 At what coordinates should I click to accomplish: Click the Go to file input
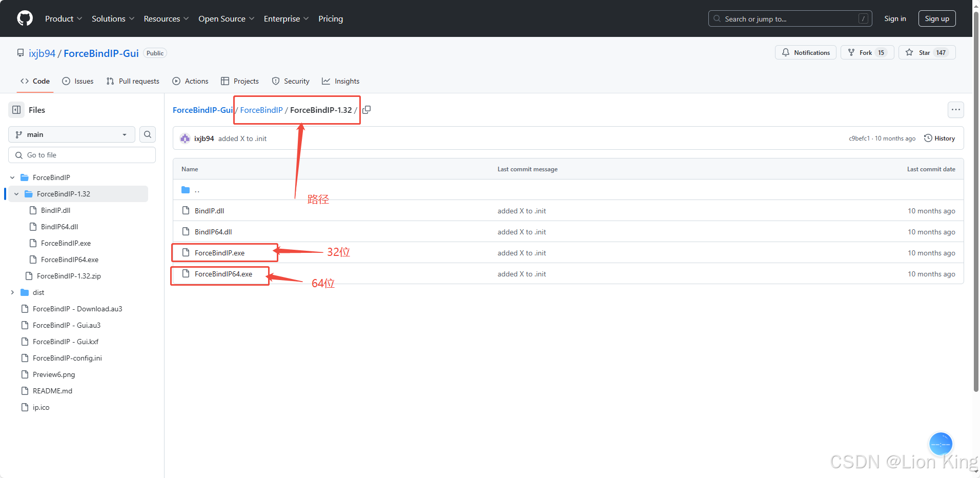point(82,155)
